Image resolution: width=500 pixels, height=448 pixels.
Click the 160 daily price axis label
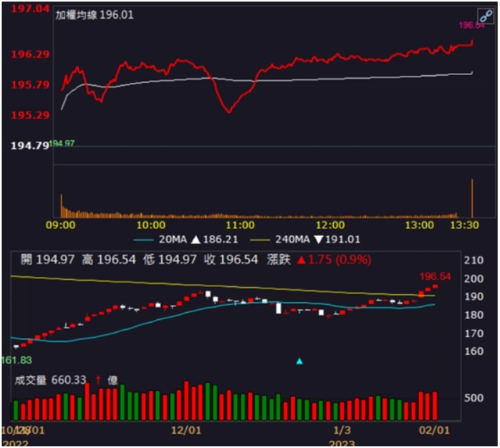pos(473,351)
